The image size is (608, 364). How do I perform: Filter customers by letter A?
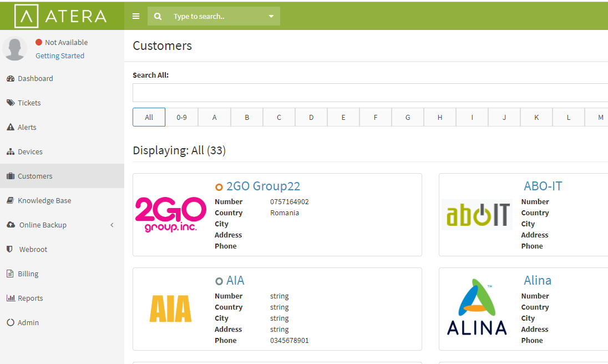tap(215, 117)
